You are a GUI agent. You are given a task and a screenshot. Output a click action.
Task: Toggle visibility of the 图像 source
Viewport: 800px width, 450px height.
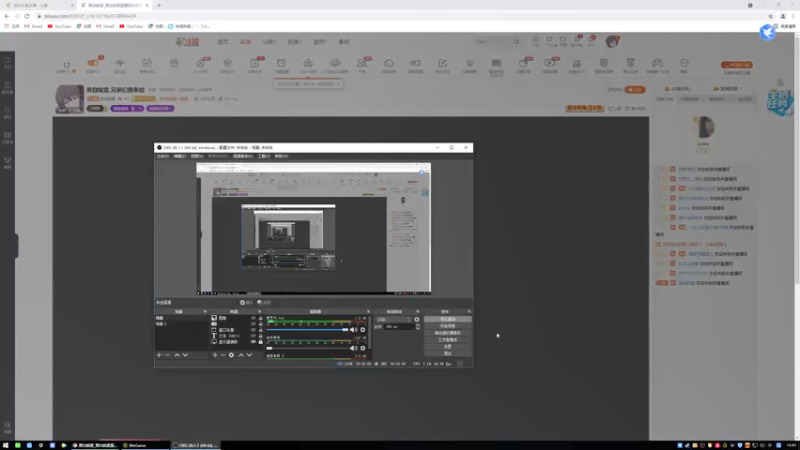click(254, 318)
